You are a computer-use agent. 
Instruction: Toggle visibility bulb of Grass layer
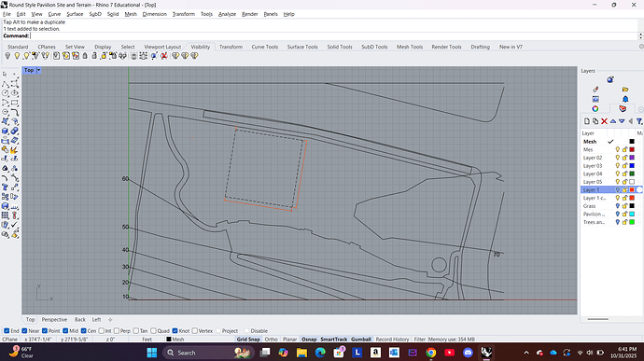tap(617, 206)
